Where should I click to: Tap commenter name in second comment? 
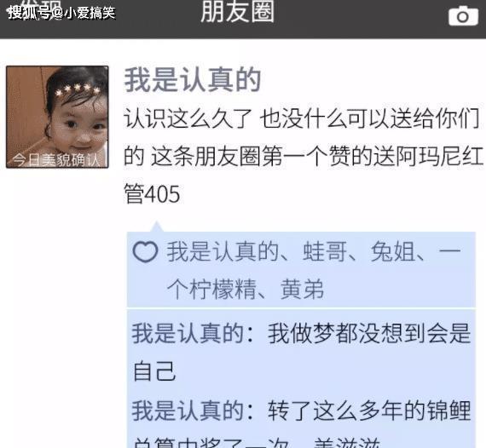tap(188, 411)
